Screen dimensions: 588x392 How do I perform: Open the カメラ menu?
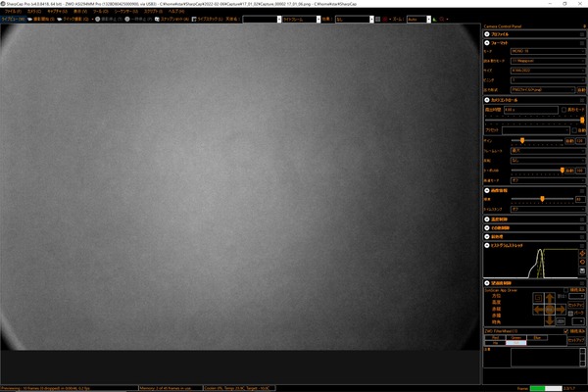pyautogui.click(x=34, y=12)
